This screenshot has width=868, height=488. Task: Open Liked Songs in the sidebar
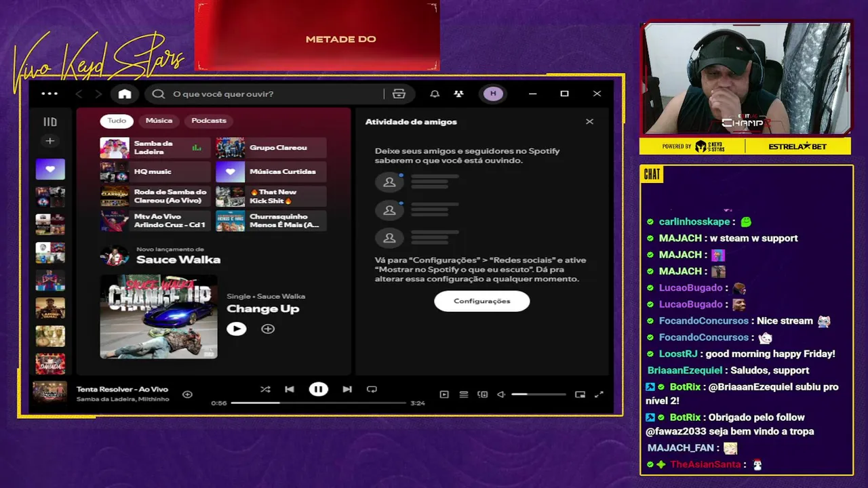point(50,169)
